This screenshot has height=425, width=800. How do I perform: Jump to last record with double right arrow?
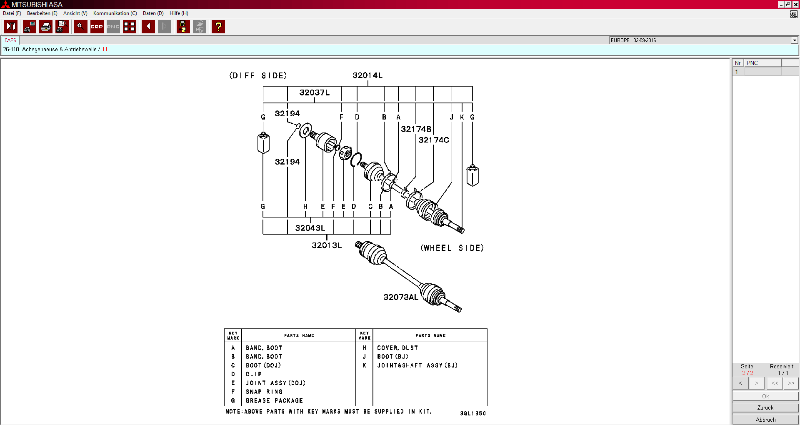(790, 383)
